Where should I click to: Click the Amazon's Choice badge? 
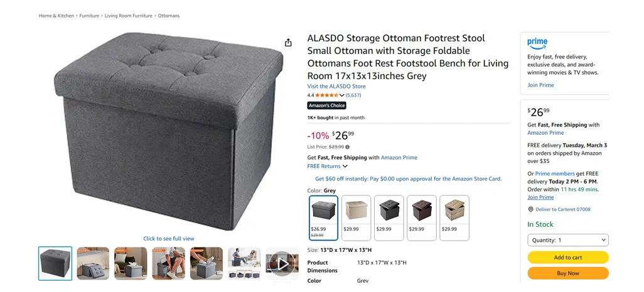[326, 105]
